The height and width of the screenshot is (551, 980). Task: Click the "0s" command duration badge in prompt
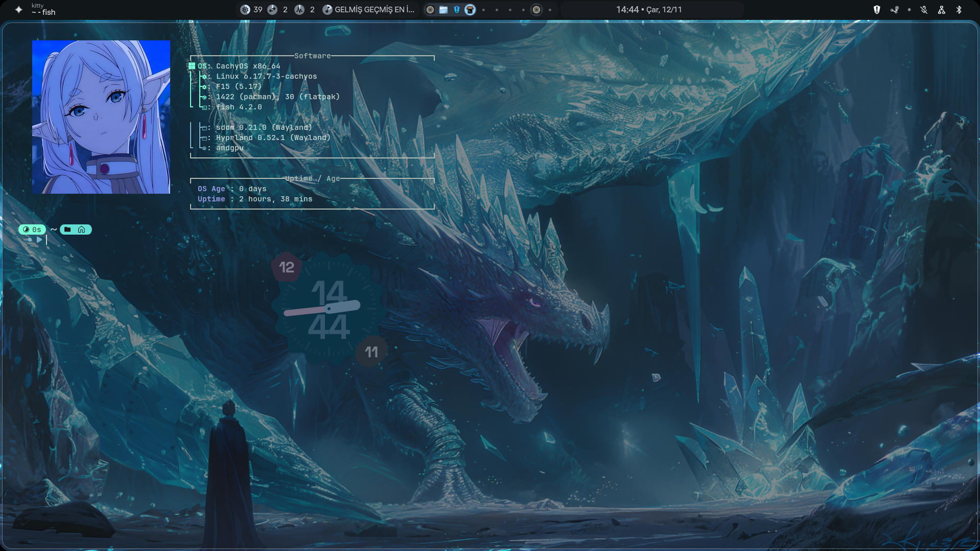(x=32, y=229)
